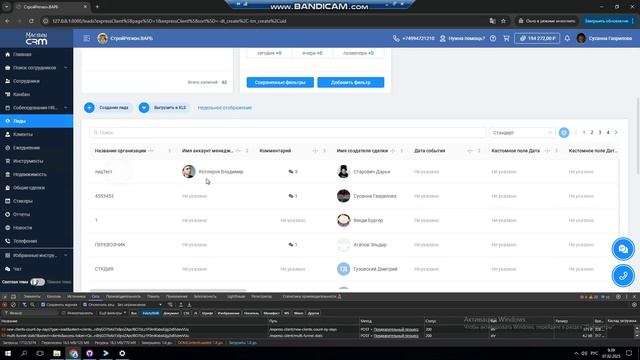Click Сохраненные фильтры button
The width and height of the screenshot is (640, 360).
[280, 82]
